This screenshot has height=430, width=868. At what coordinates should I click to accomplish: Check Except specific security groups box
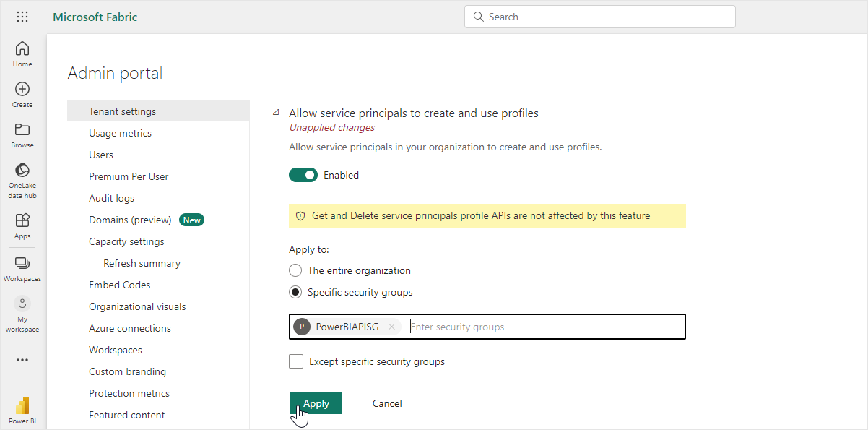click(x=296, y=361)
